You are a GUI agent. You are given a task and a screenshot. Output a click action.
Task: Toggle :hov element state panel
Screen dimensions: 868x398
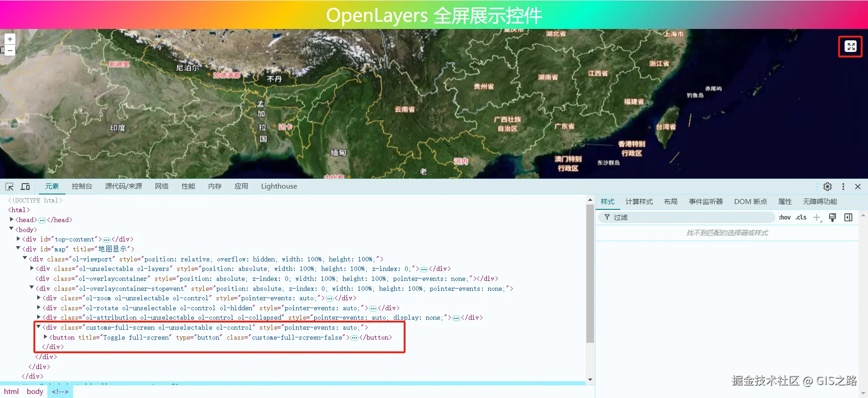pyautogui.click(x=785, y=218)
